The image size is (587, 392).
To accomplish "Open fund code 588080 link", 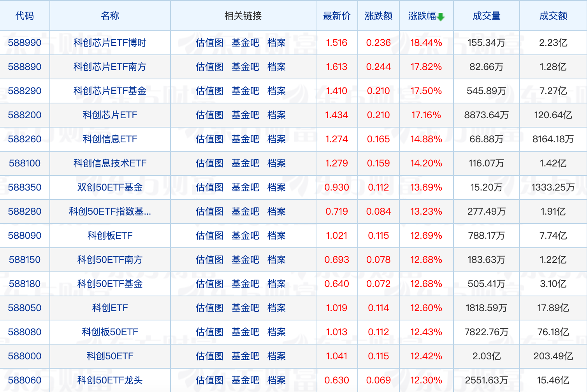I will (25, 332).
